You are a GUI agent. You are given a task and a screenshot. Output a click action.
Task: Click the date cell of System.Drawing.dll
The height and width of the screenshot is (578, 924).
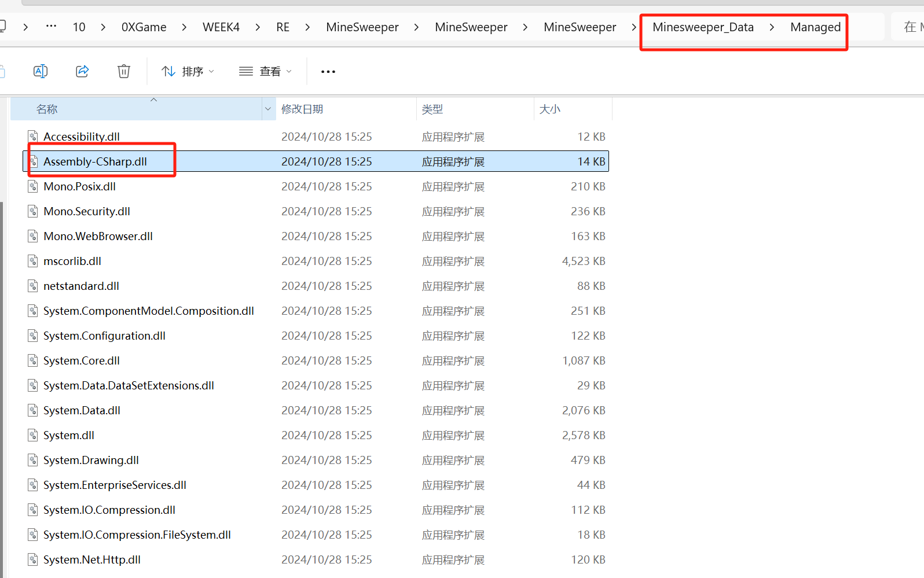point(327,460)
